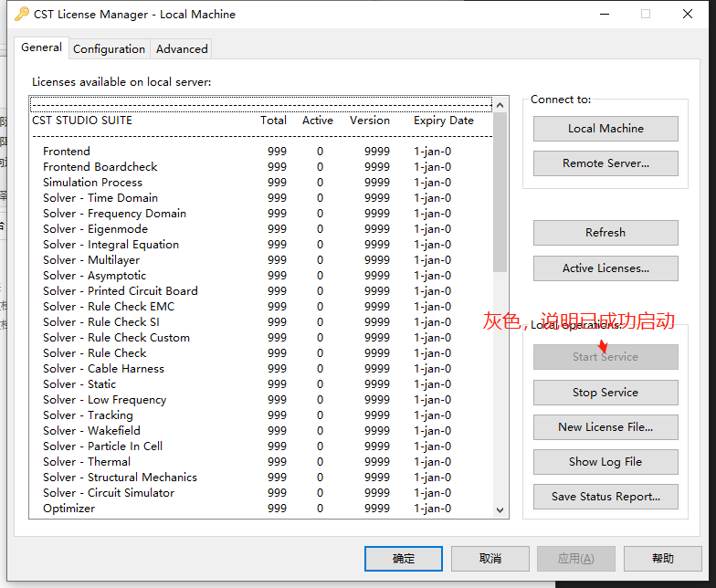Cancel with the 取消 button

[x=490, y=559]
